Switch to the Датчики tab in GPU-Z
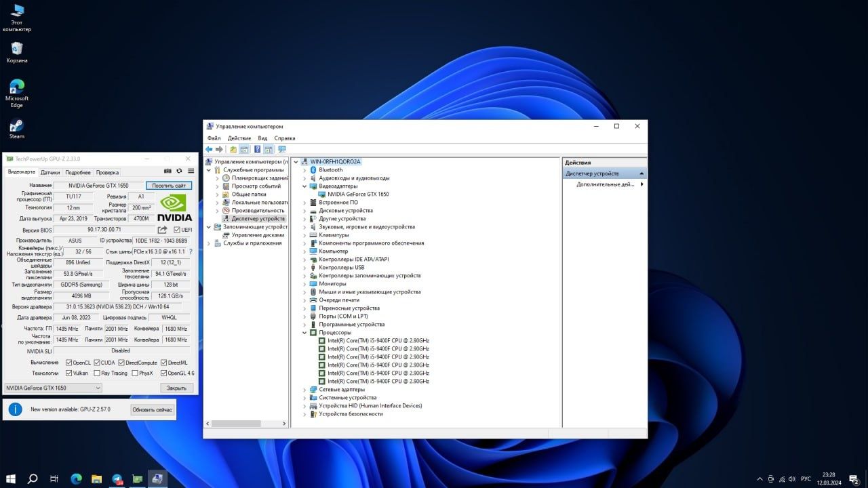Viewport: 868px width, 488px height. [50, 172]
